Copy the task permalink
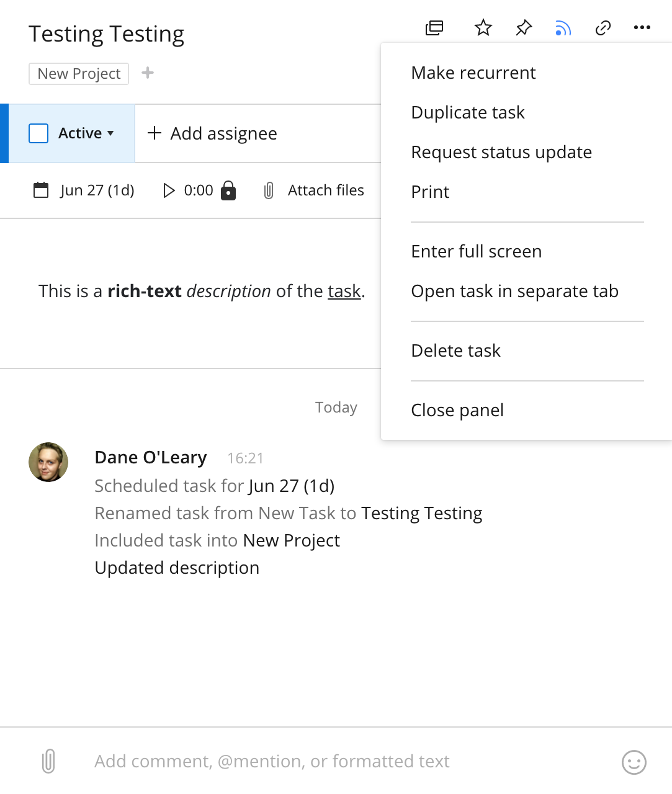The width and height of the screenshot is (672, 794). (603, 28)
